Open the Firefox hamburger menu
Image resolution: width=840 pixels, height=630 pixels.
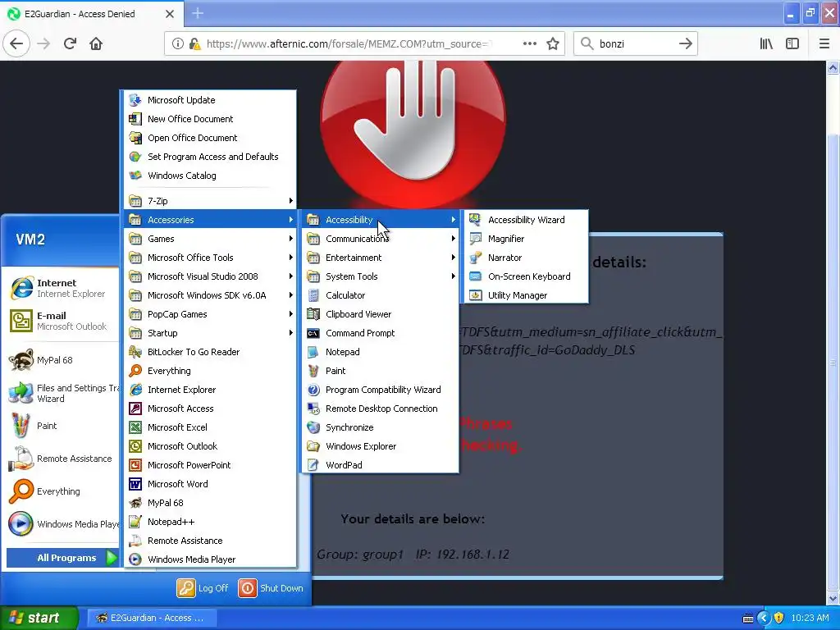click(824, 44)
